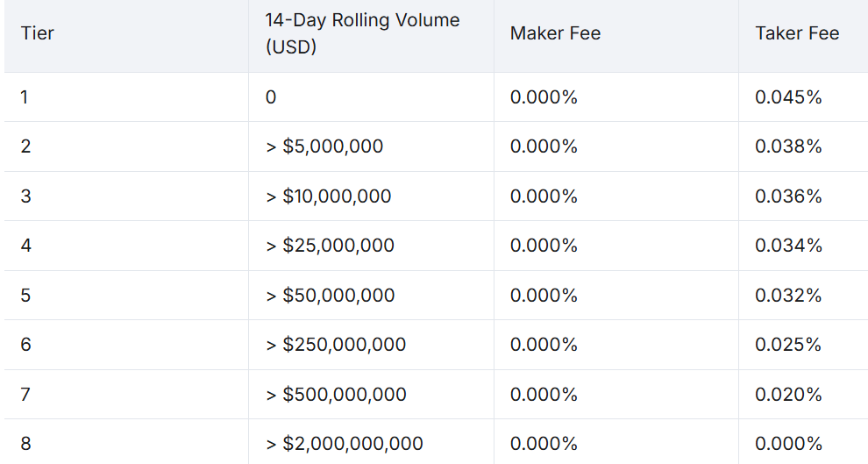Select the 0.038% taker fee value
The height and width of the screenshot is (464, 868).
coord(788,146)
